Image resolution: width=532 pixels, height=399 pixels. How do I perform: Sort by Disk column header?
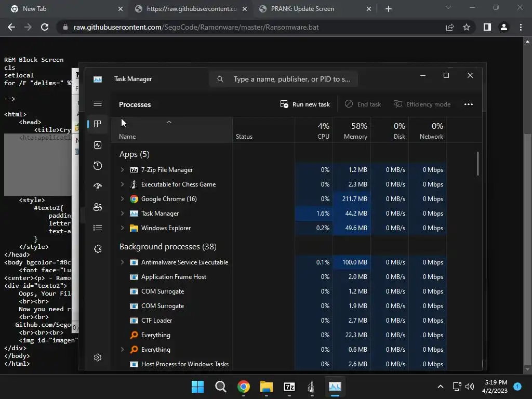[x=390, y=130]
